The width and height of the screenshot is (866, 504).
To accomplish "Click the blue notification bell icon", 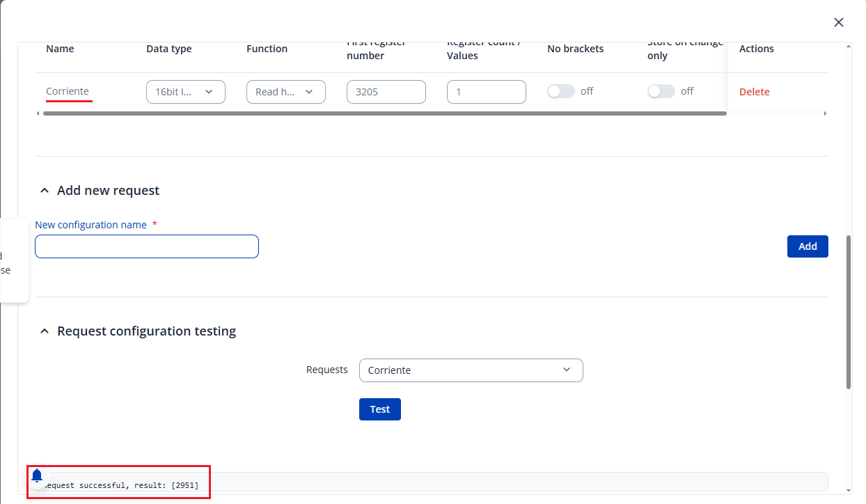I will (x=37, y=475).
